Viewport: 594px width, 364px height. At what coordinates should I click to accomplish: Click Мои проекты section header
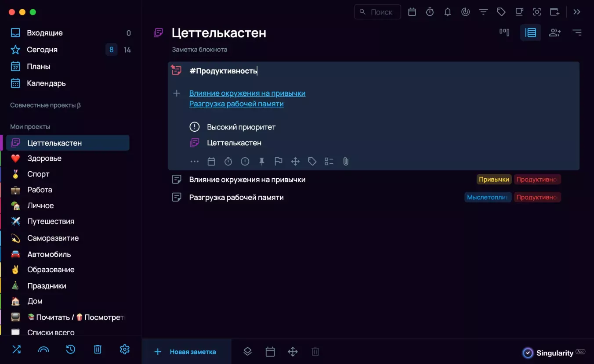(x=30, y=127)
